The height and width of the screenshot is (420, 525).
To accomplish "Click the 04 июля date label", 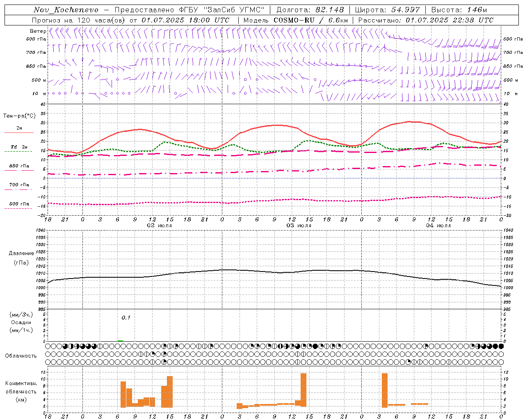I will [438, 226].
